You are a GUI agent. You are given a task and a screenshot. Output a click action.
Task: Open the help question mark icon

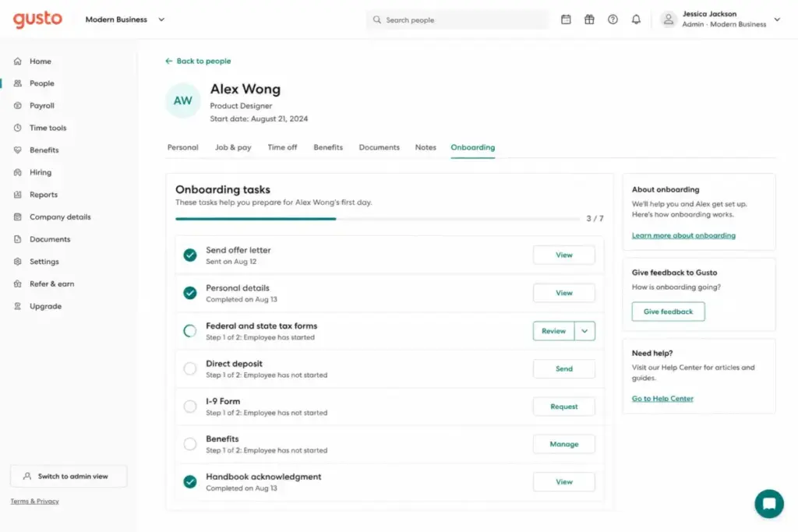[x=613, y=19]
